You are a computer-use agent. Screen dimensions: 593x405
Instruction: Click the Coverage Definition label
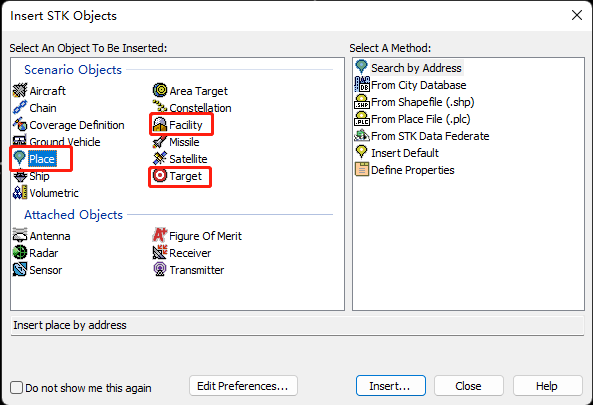coord(77,125)
